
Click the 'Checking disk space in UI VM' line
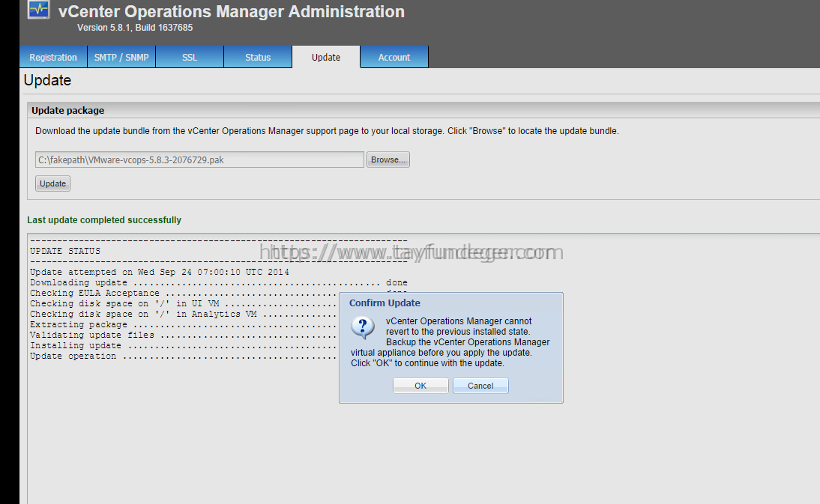tap(184, 303)
